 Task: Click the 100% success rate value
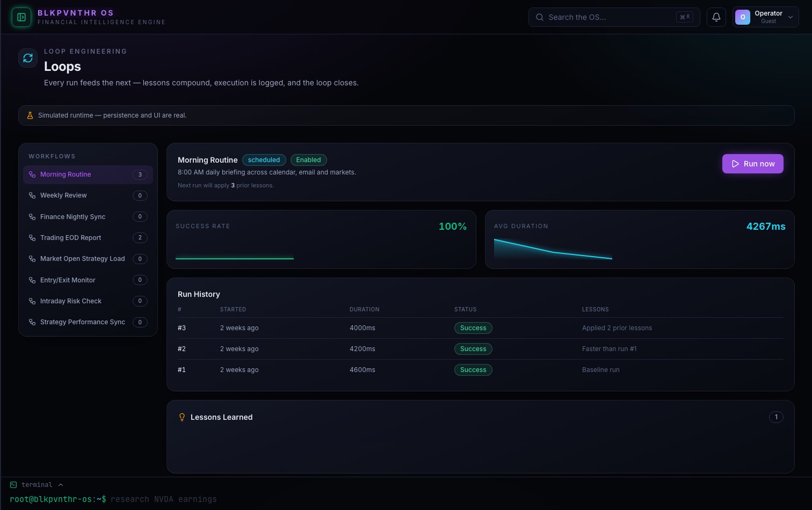click(453, 227)
